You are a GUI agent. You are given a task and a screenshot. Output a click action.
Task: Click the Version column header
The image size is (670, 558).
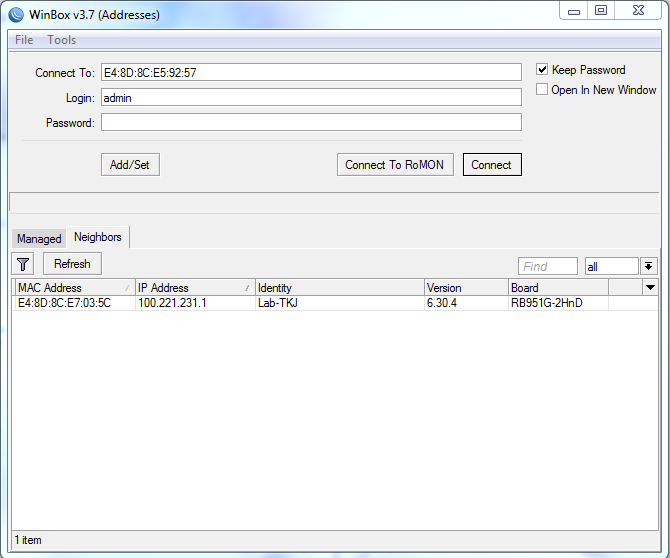tap(466, 288)
